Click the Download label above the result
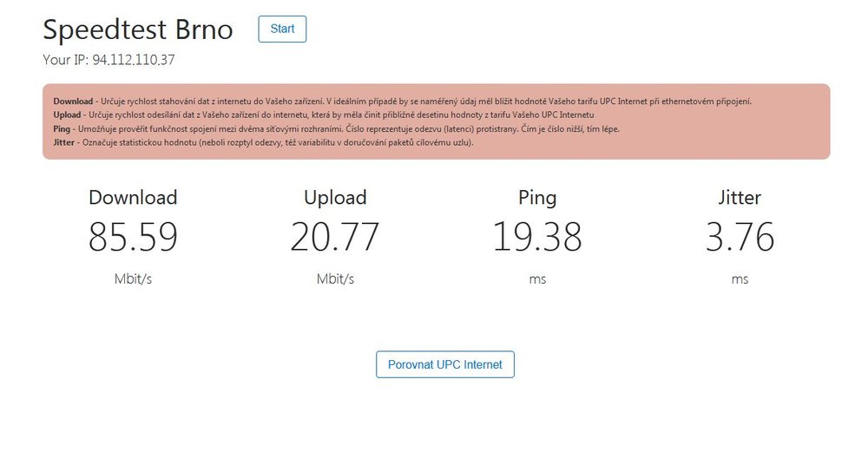The image size is (868, 458). pos(133,198)
